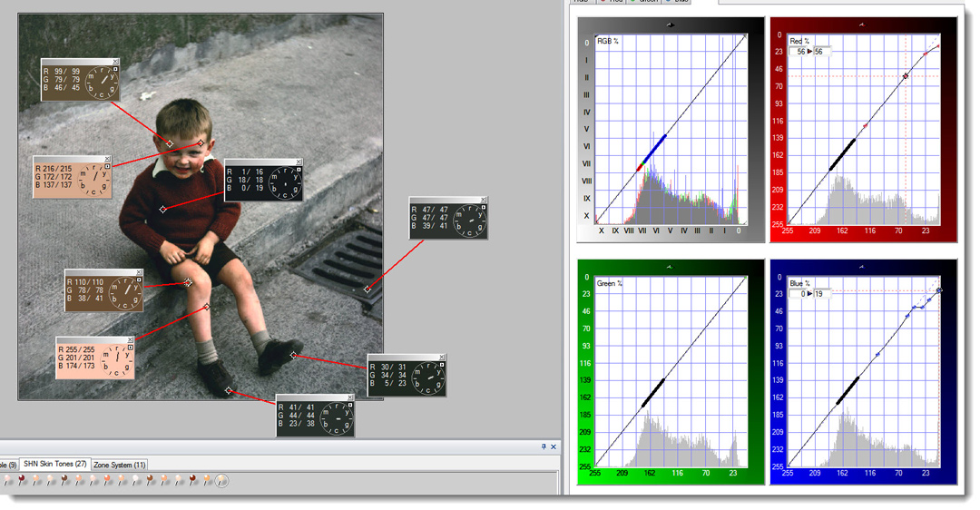Click the color wheel dial in the R 216/215 box

coord(93,180)
